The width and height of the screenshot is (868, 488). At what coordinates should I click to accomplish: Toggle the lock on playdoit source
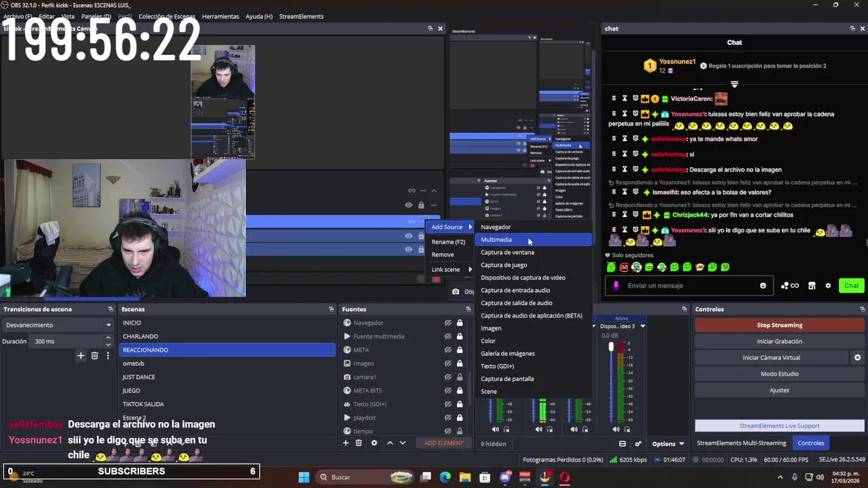point(459,418)
